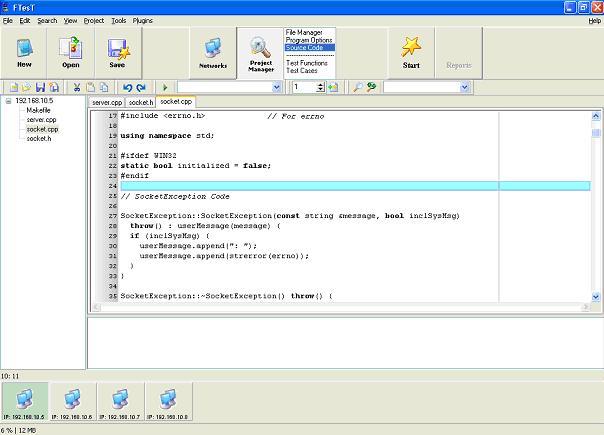Switch to the server.cpp tab
This screenshot has width=604, height=435.
[107, 102]
